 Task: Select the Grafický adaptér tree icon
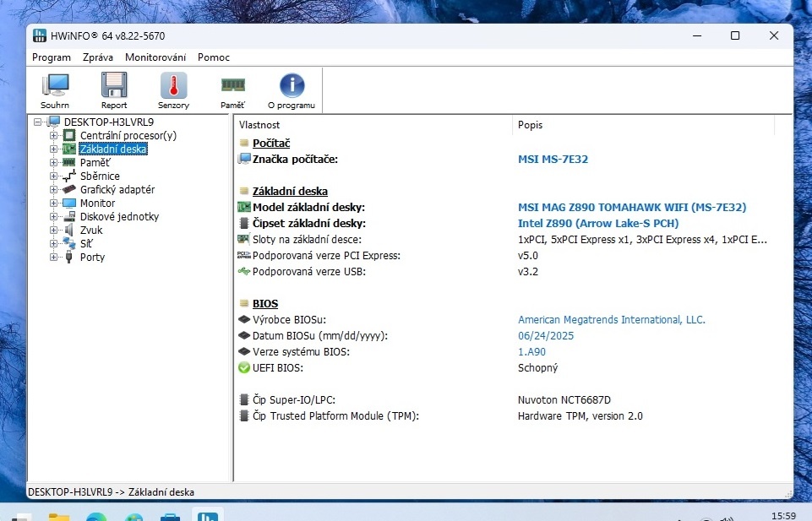point(68,189)
